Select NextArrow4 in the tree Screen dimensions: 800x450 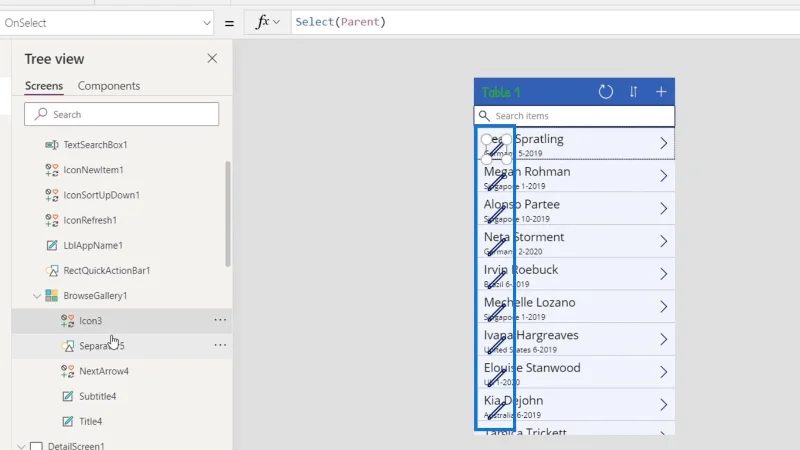(x=104, y=371)
